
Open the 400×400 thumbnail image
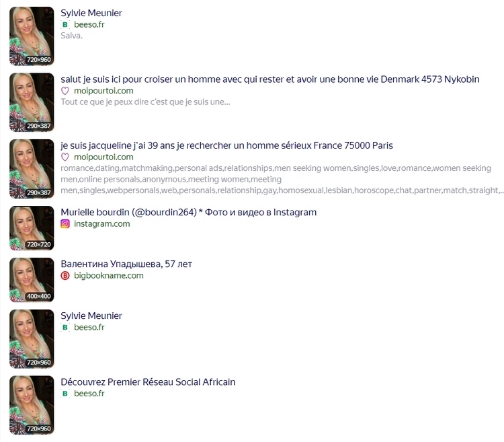tap(32, 280)
